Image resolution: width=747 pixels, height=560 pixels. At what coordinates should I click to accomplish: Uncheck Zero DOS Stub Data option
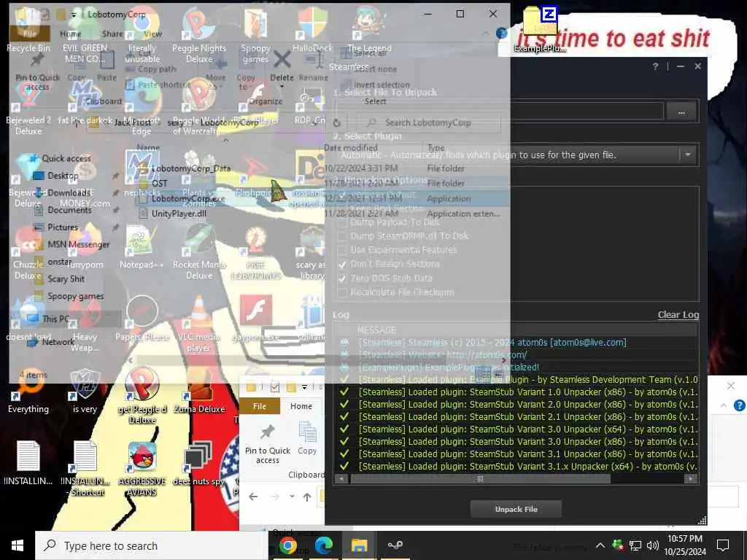342,278
